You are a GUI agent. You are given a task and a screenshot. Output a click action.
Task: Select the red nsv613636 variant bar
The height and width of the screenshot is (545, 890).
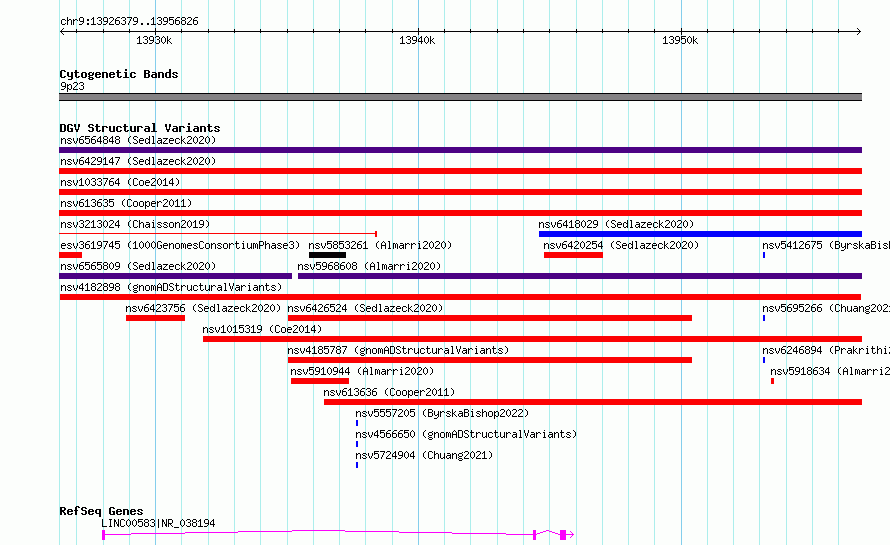(x=593, y=402)
